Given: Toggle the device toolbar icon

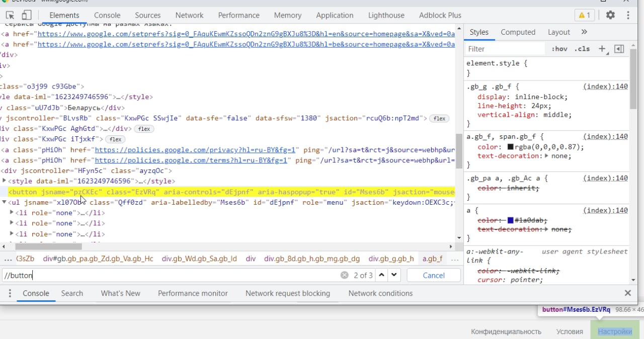Looking at the screenshot, I should click(26, 15).
